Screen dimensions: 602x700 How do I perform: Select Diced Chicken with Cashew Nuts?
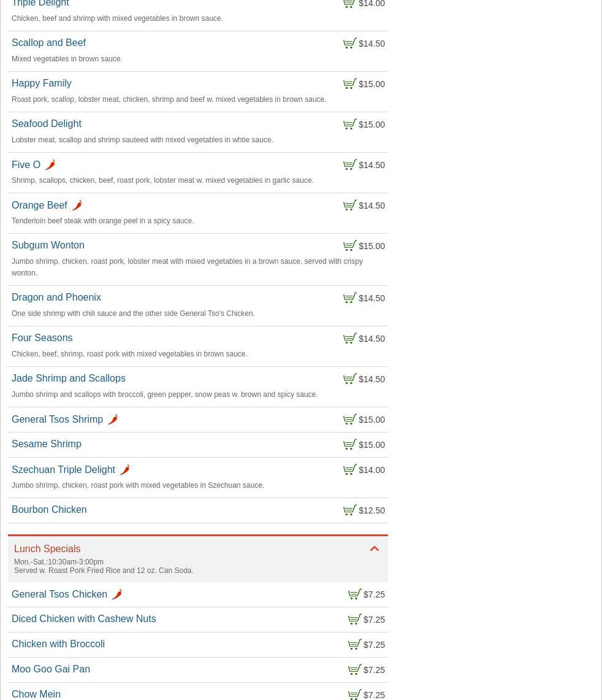83,619
